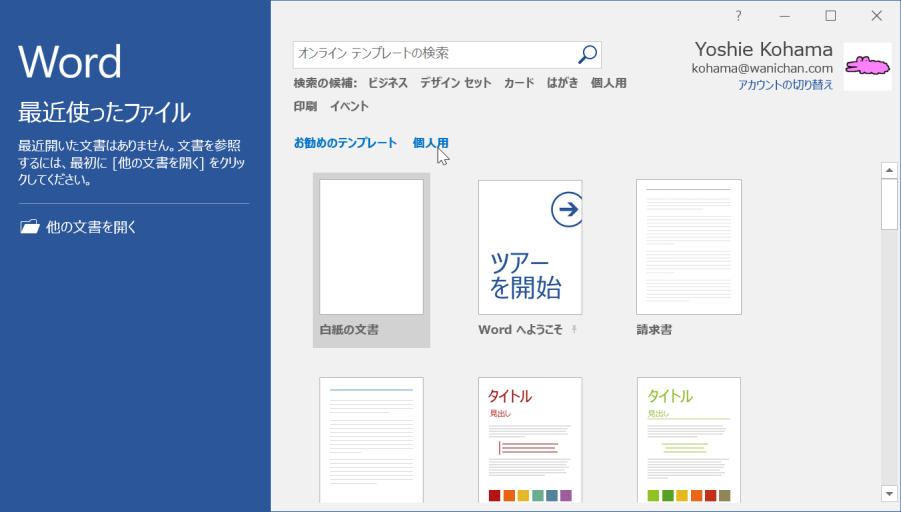Image resolution: width=901 pixels, height=512 pixels.
Task: Click the folder icon beside 他の文書を開く
Action: [30, 226]
